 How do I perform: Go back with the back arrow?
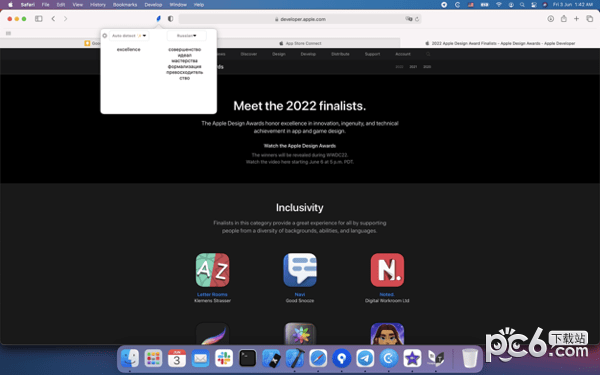tap(53, 18)
